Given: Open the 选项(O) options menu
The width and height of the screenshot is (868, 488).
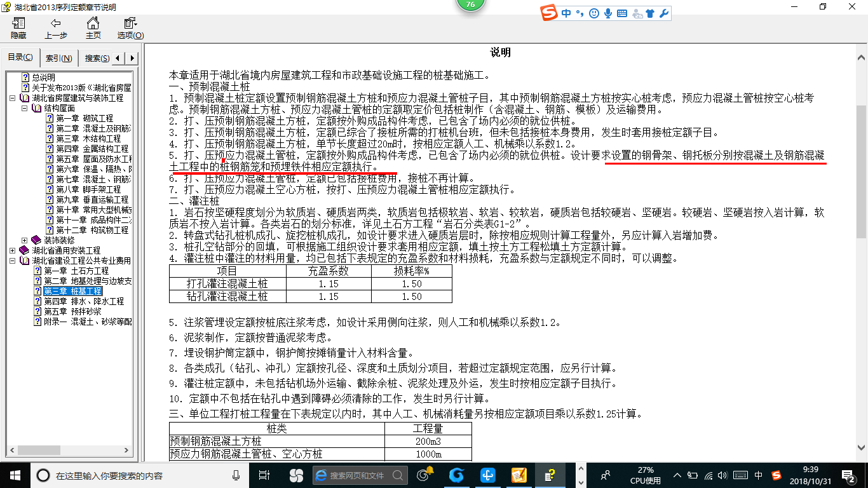Looking at the screenshot, I should 130,29.
